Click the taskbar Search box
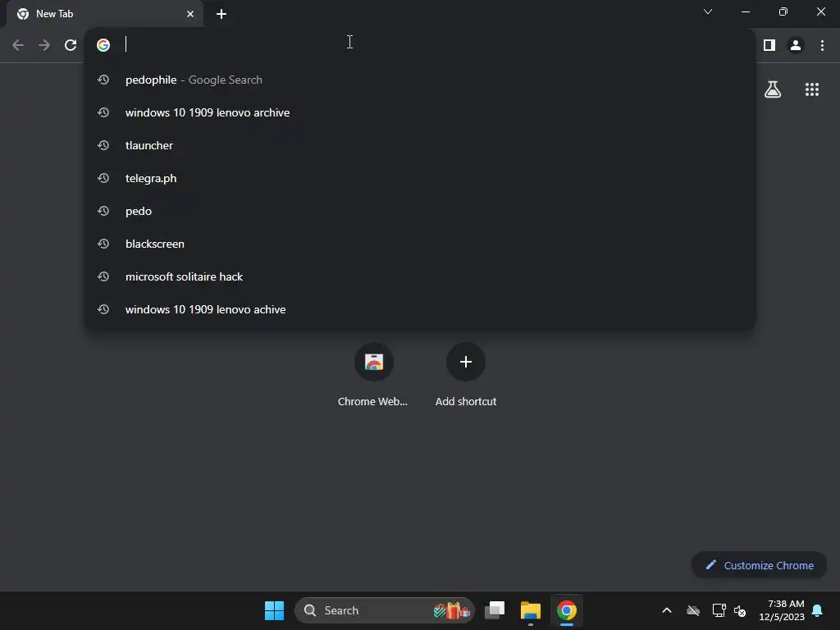Viewport: 840px width, 630px height. 384,610
